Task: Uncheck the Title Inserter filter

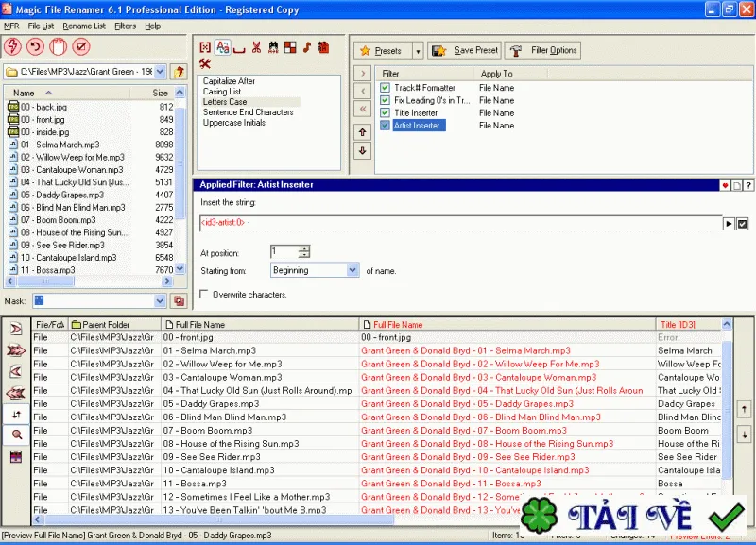Action: (x=385, y=112)
